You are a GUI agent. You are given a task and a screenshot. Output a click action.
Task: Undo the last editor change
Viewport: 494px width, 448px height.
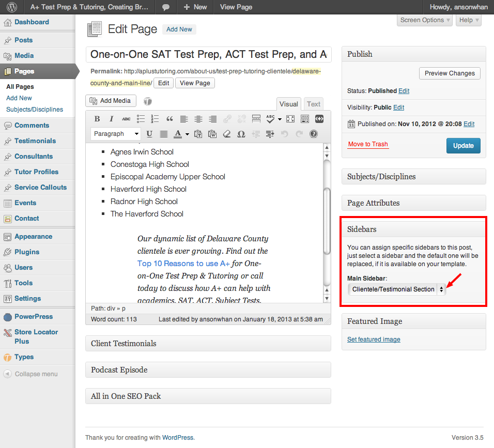click(285, 134)
